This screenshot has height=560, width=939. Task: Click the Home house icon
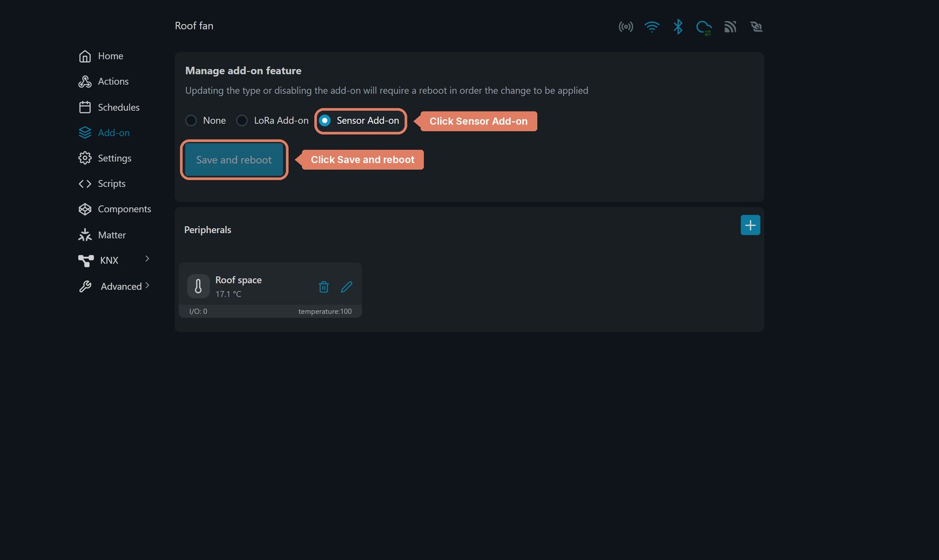click(x=85, y=56)
